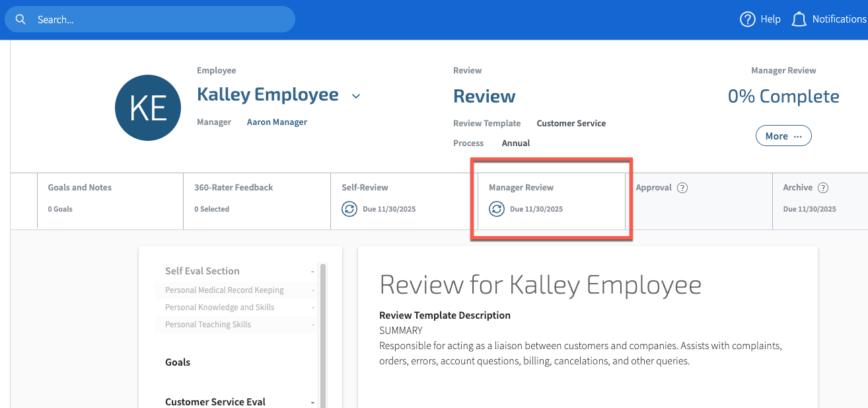Click the More button
Viewport: 868px width, 408px height.
pos(783,136)
